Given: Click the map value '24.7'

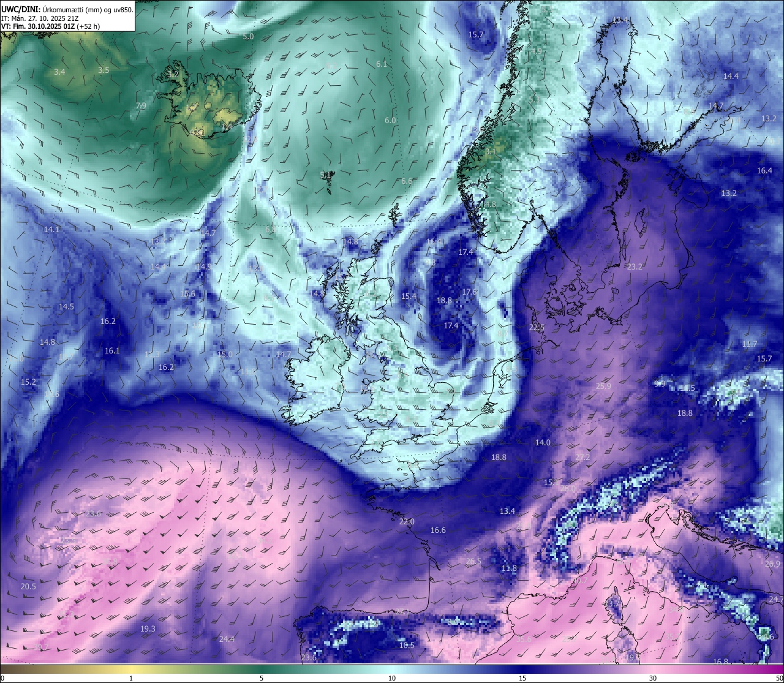Looking at the screenshot, I should [776, 599].
